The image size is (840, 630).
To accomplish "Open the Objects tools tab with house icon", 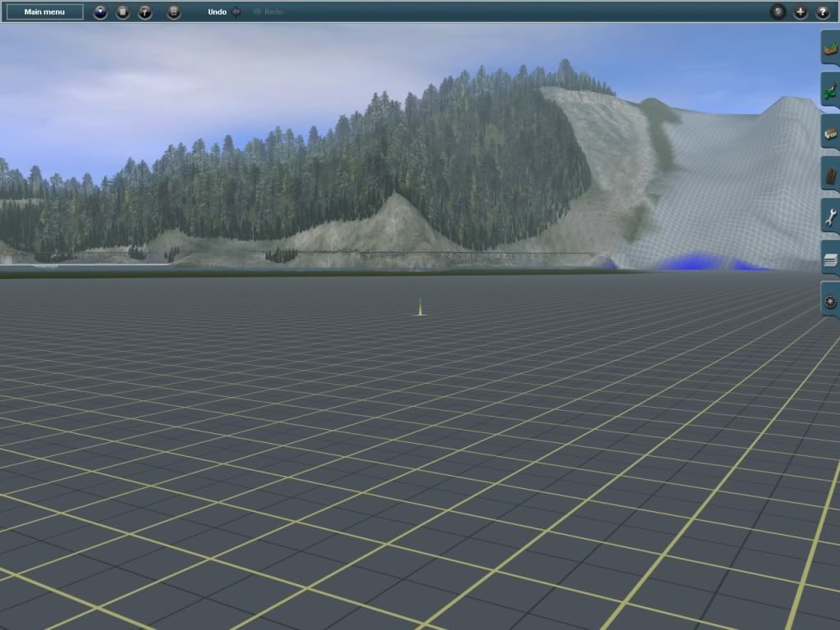I will click(x=830, y=132).
